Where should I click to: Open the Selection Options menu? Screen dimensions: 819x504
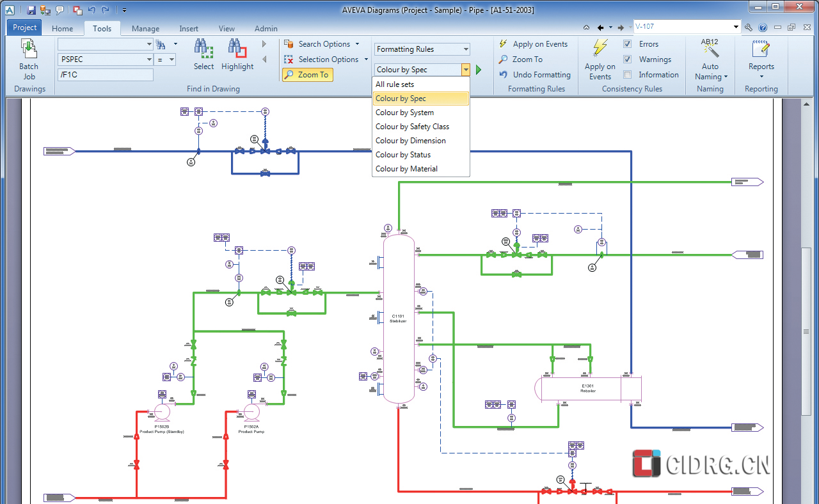pyautogui.click(x=326, y=59)
